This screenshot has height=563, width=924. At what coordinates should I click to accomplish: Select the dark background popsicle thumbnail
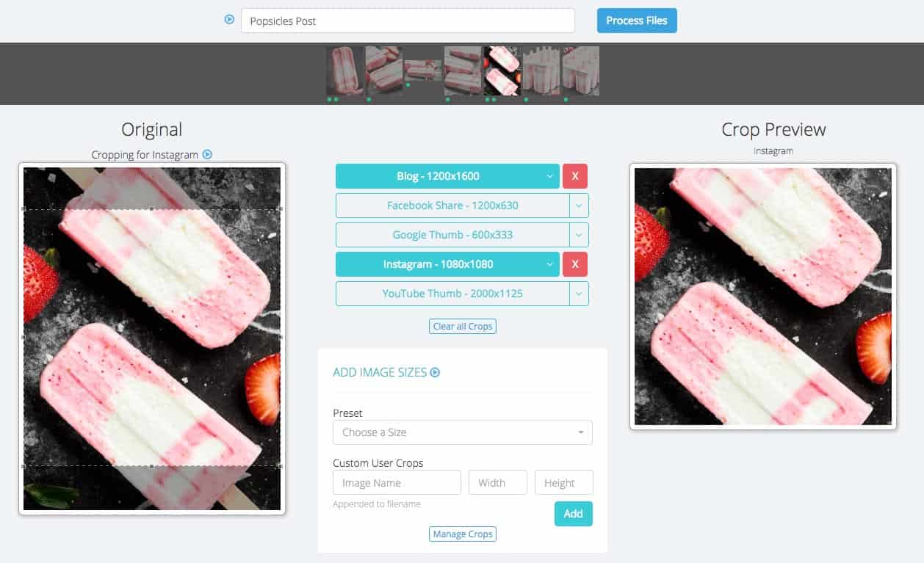[502, 71]
